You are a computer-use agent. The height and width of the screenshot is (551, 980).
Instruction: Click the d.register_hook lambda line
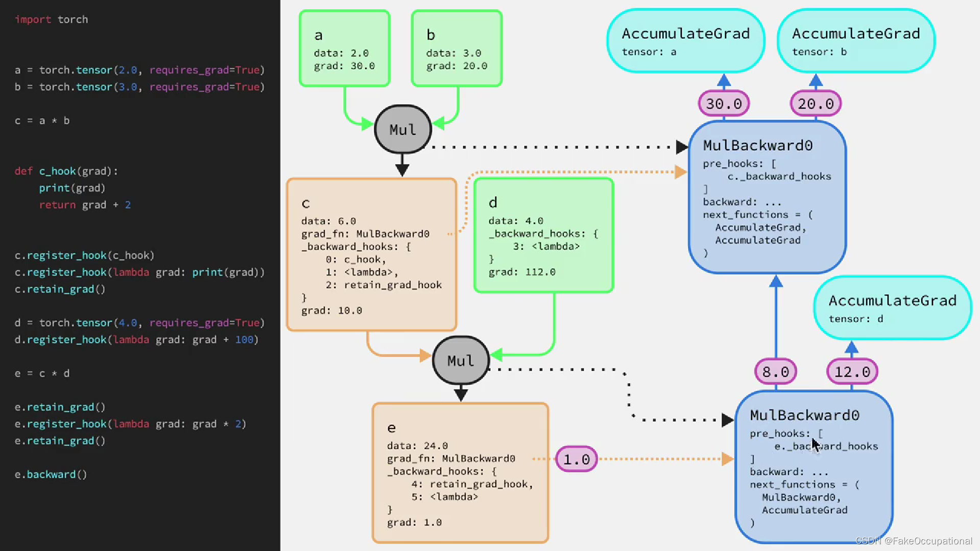click(x=136, y=340)
